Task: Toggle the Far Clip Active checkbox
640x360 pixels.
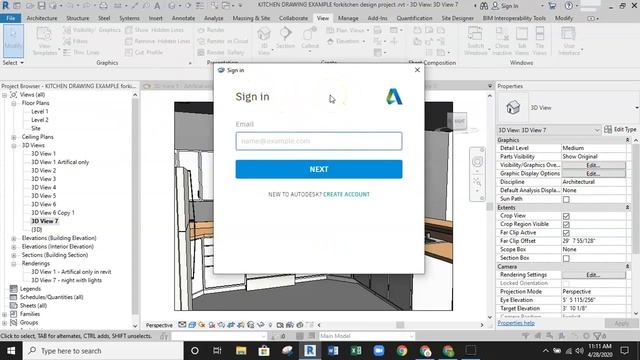Action: click(x=566, y=233)
